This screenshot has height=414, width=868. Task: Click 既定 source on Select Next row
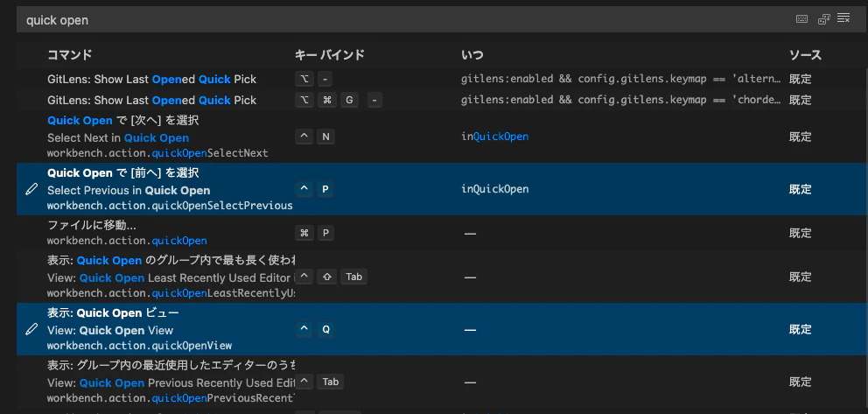(800, 137)
